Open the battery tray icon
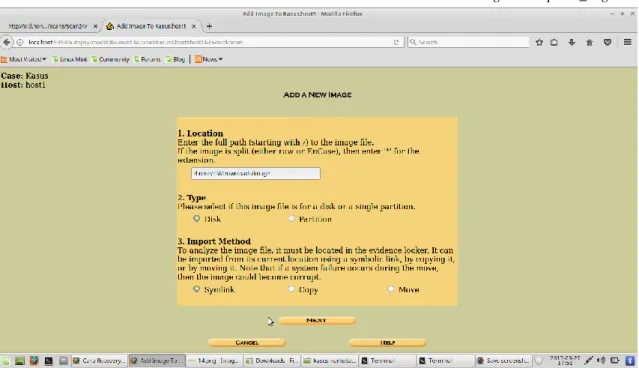This screenshot has width=639, height=368. (x=615, y=361)
